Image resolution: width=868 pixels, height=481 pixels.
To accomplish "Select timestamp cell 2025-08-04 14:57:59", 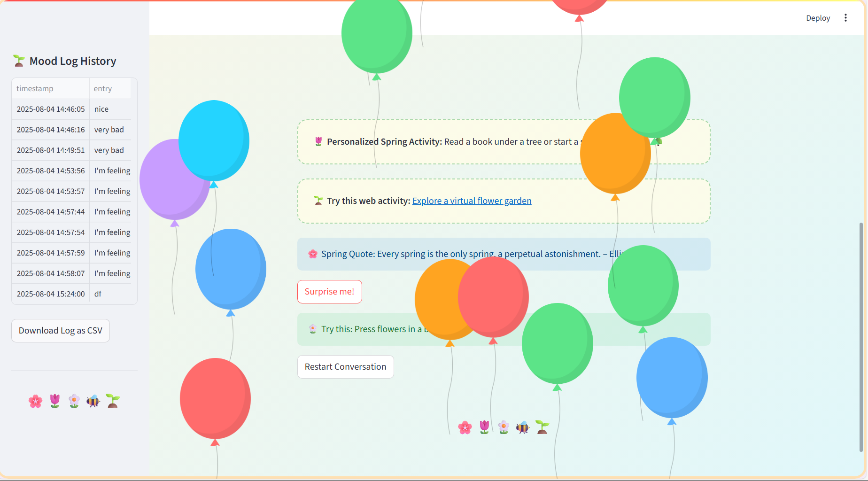I will tap(50, 253).
